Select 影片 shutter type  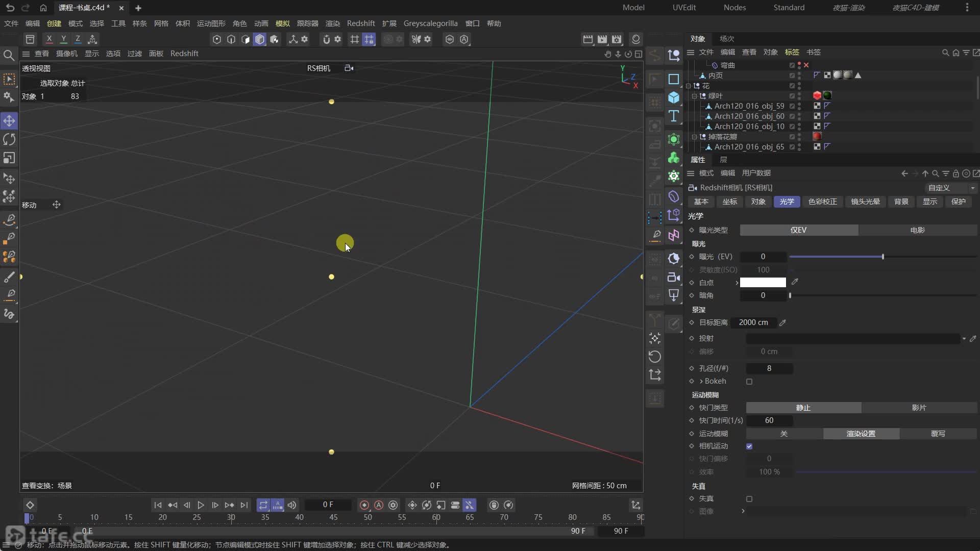point(919,408)
